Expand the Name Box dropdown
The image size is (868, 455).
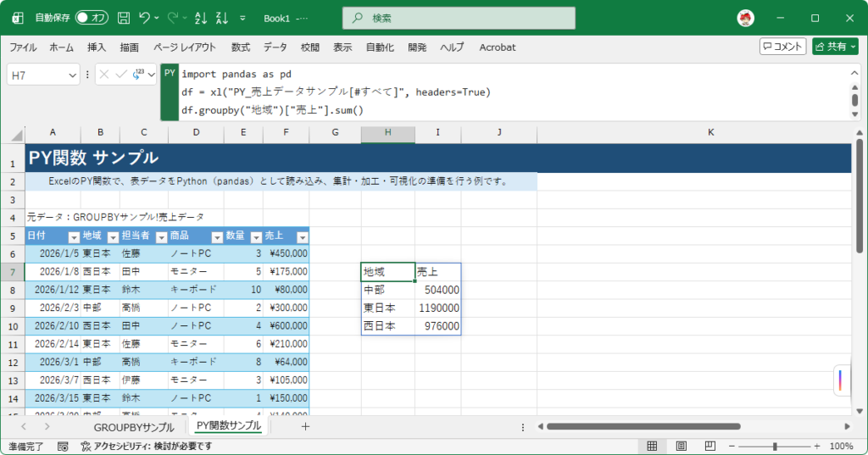pos(73,75)
